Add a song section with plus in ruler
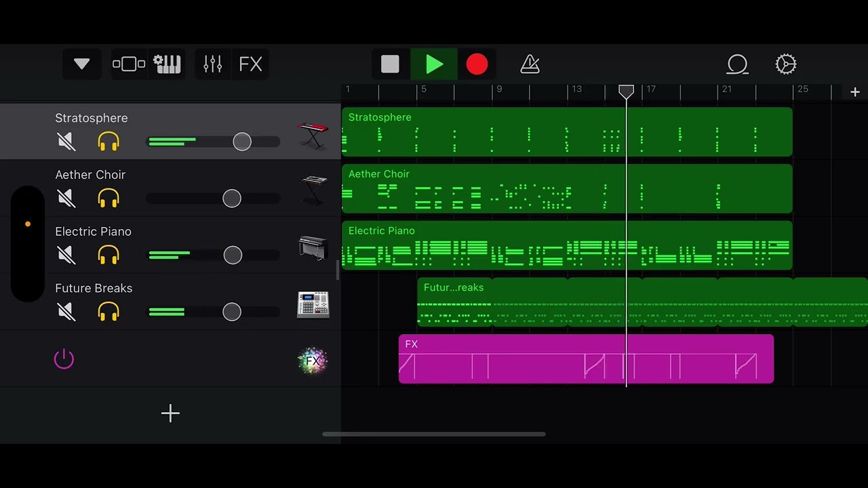Screen dimensions: 868x488 click(855, 92)
